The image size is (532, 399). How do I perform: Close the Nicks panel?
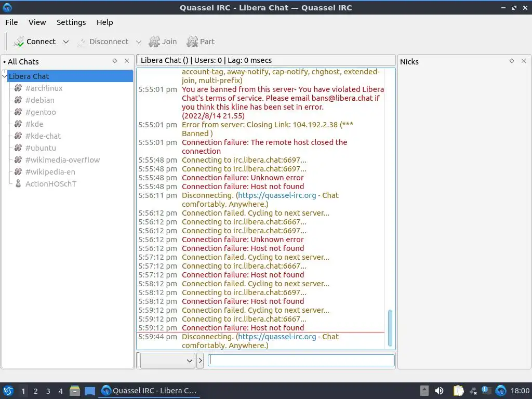tap(524, 61)
